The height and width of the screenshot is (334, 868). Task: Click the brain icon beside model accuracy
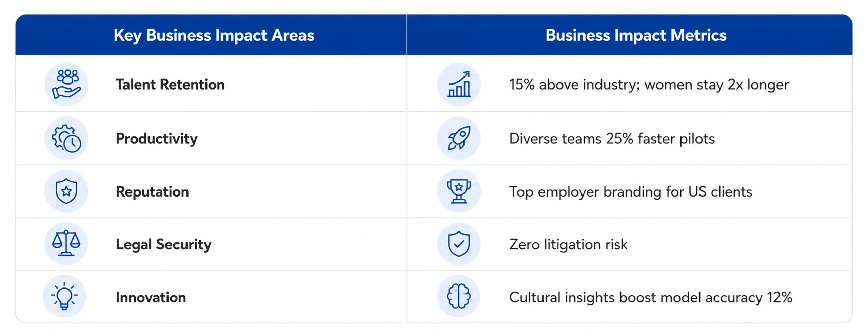click(459, 296)
